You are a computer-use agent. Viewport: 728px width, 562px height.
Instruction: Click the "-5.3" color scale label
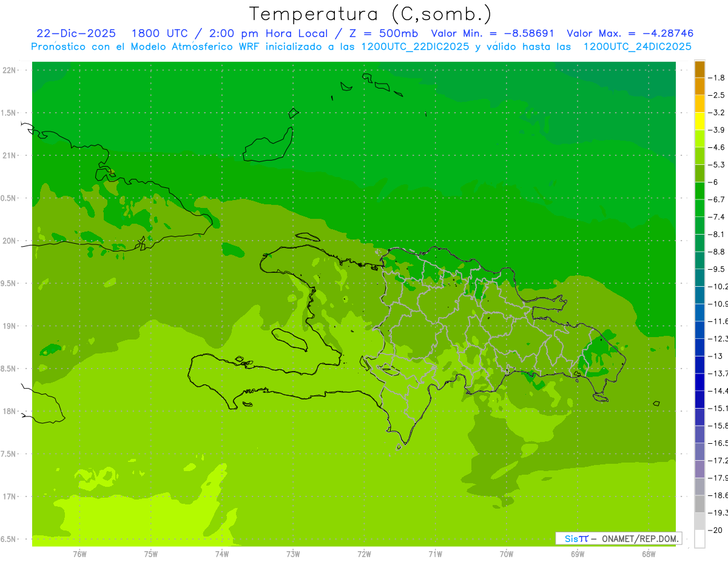[x=716, y=165]
